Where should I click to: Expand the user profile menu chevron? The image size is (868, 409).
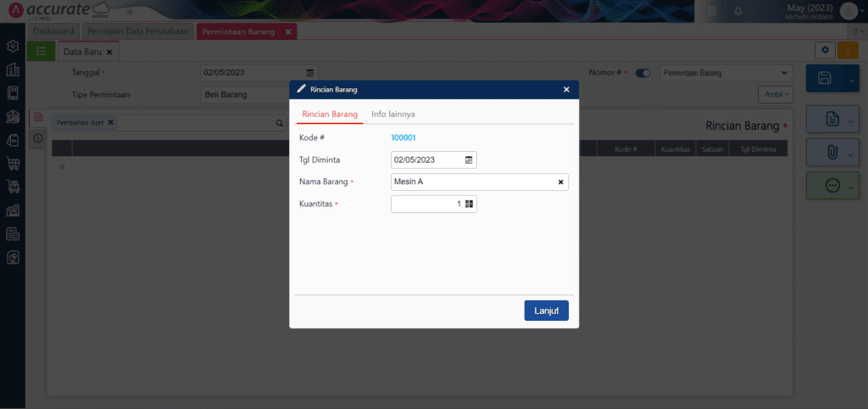click(862, 10)
